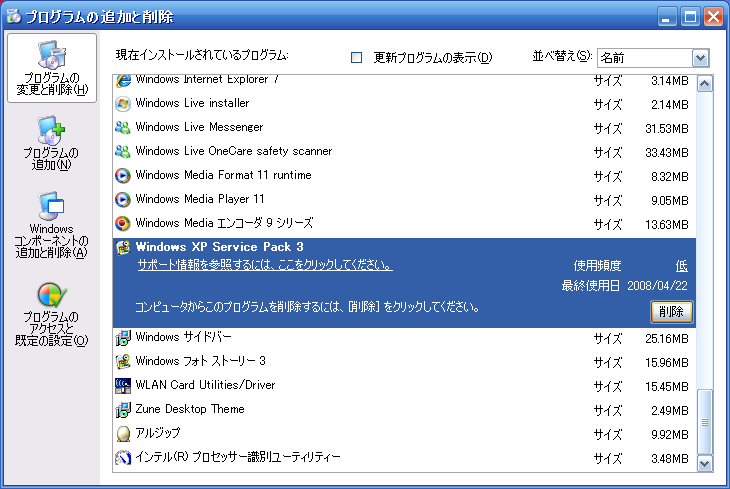Image resolution: width=730 pixels, height=489 pixels.
Task: Click 2008/04/22 last used date
Action: 657,285
